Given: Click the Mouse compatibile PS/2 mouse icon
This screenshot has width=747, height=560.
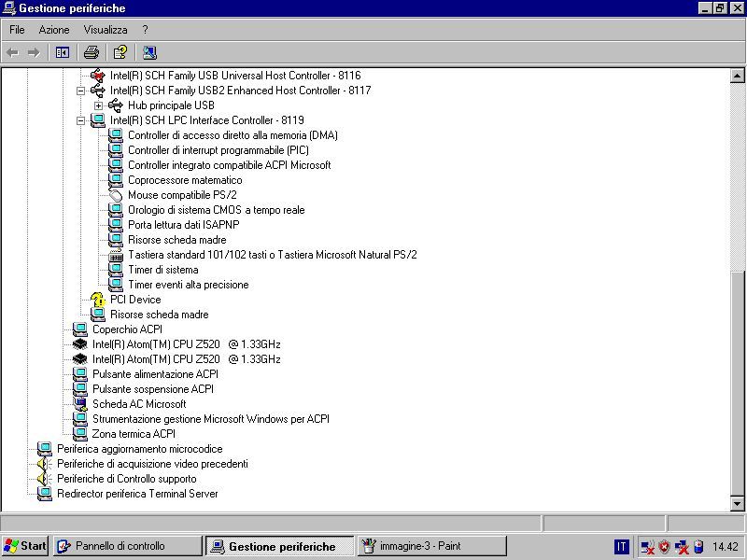Looking at the screenshot, I should tap(115, 195).
